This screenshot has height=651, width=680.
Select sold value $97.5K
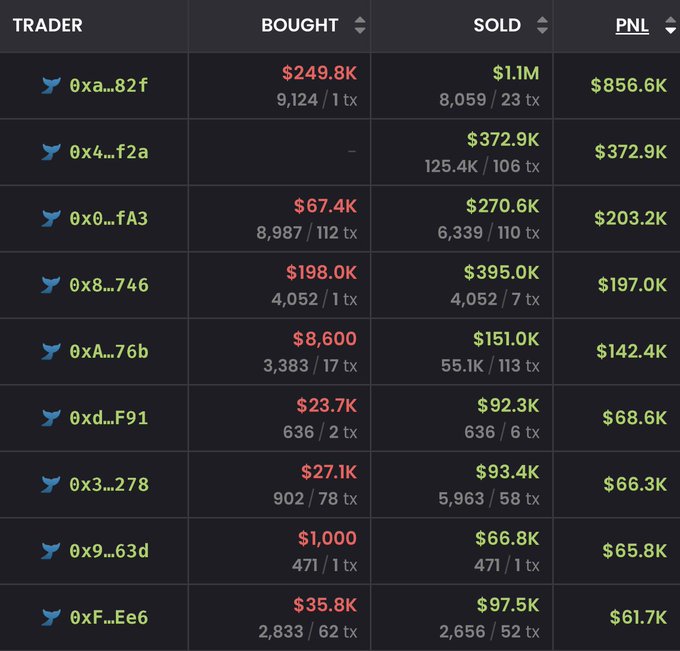pyautogui.click(x=508, y=605)
